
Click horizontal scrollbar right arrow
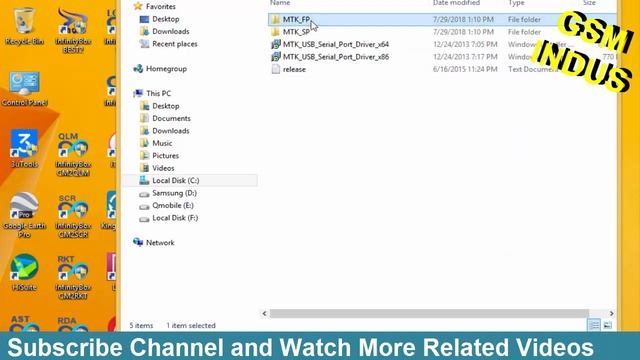(611, 313)
